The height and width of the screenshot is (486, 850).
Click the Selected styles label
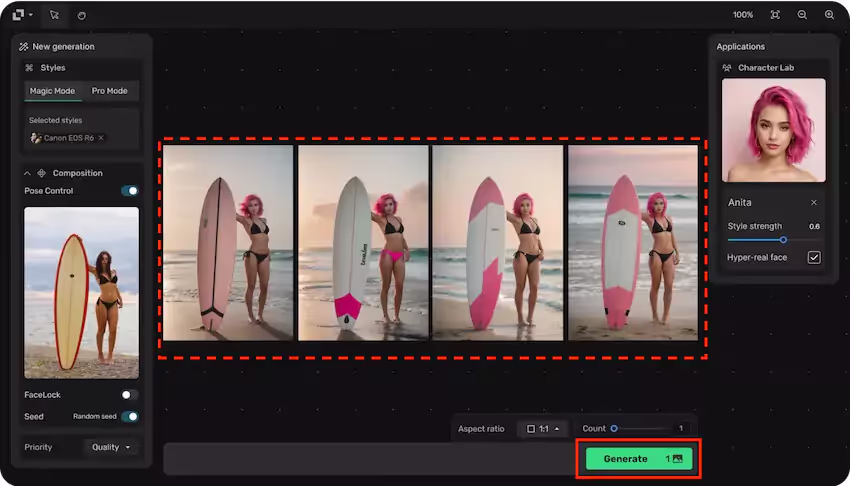[x=55, y=120]
